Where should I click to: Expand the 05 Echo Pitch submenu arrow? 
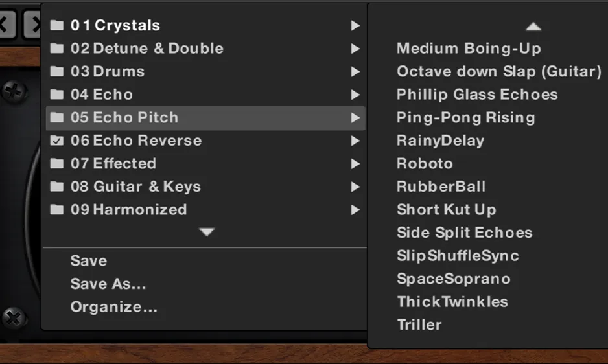[355, 118]
